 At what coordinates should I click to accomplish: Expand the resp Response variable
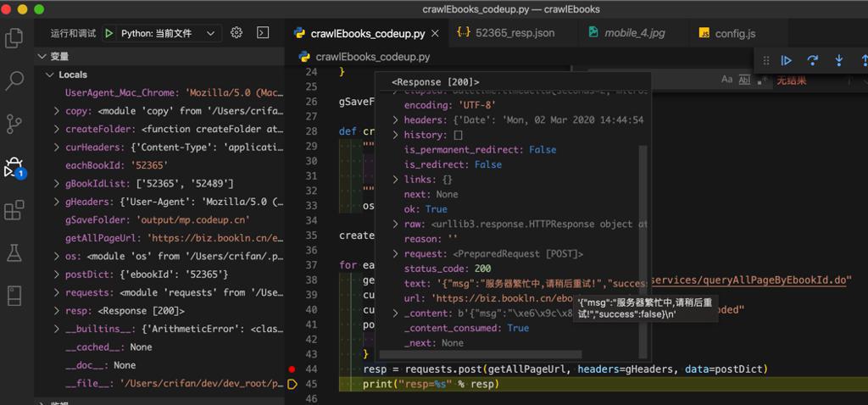[57, 311]
